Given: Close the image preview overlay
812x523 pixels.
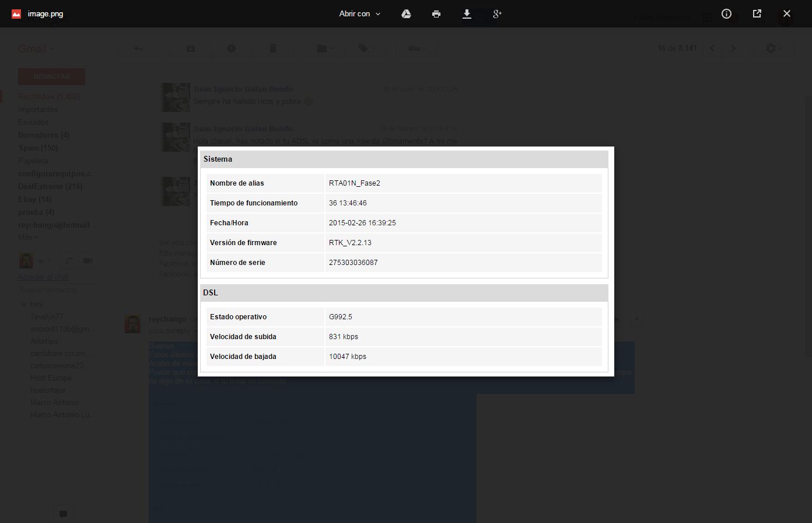Looking at the screenshot, I should pos(786,14).
